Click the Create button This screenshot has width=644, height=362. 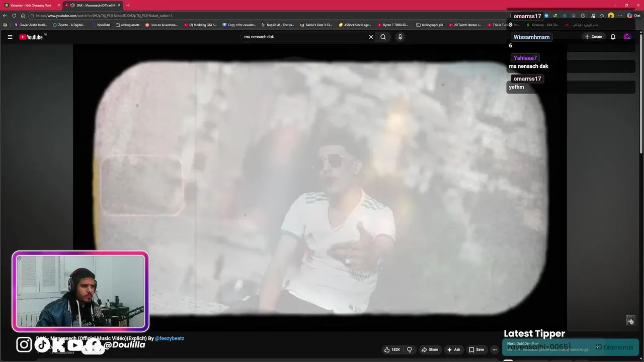(x=593, y=37)
